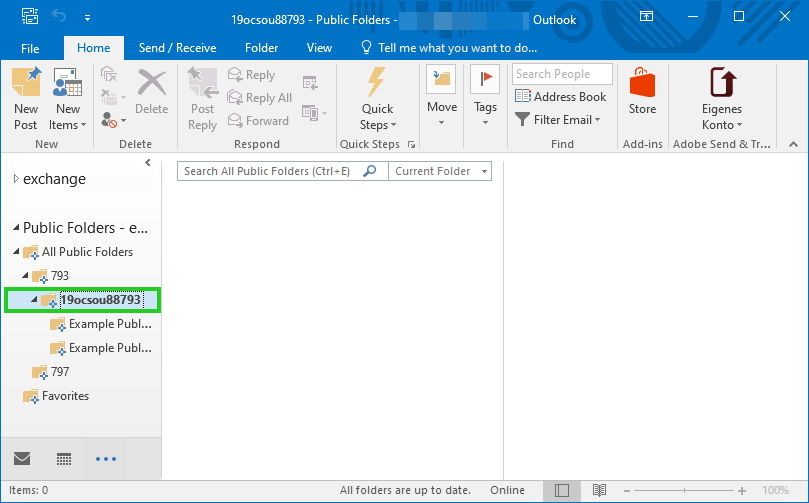Screen dimensions: 809x503
Task: Open the Filter Email dropdown
Action: tap(559, 120)
